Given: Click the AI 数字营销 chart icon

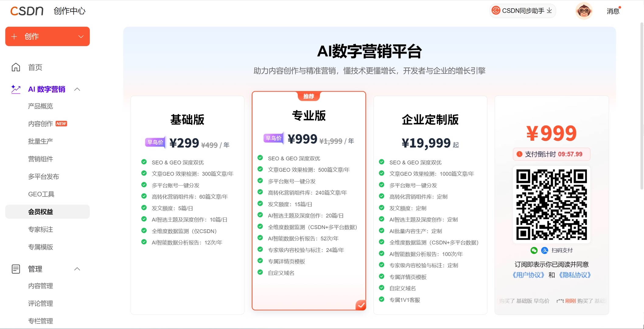Looking at the screenshot, I should (16, 89).
